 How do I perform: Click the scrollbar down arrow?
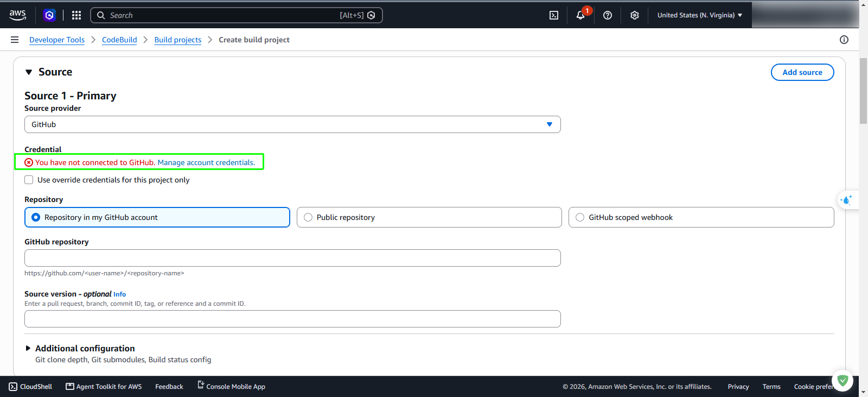(863, 392)
